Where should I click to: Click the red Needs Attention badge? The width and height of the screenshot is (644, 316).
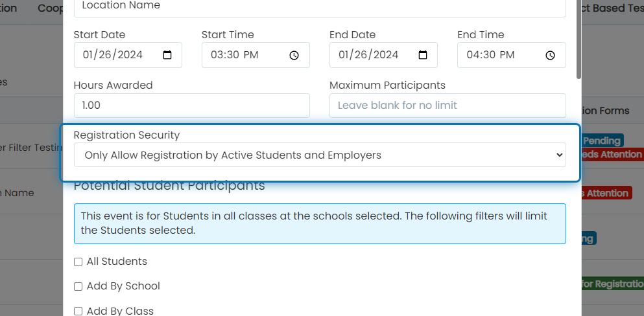tap(612, 154)
